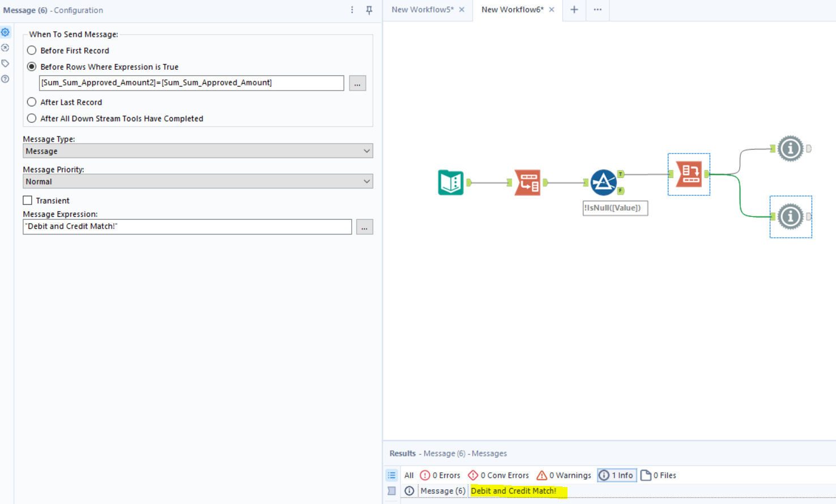The width and height of the screenshot is (836, 504).
Task: Select the After Last Record radio option
Action: (32, 102)
